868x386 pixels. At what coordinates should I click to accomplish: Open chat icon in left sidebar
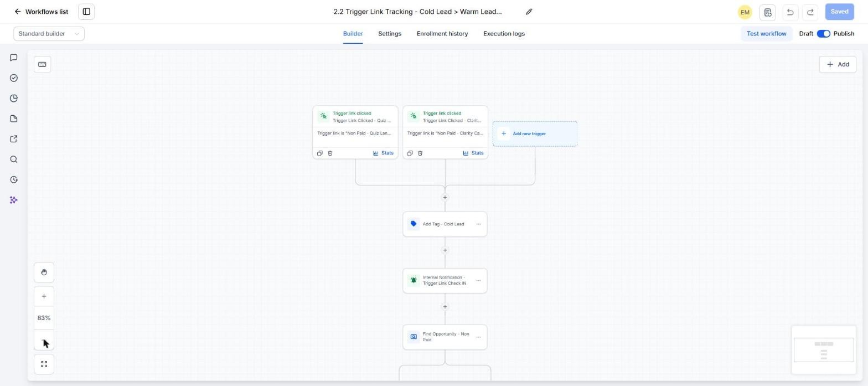(x=14, y=58)
